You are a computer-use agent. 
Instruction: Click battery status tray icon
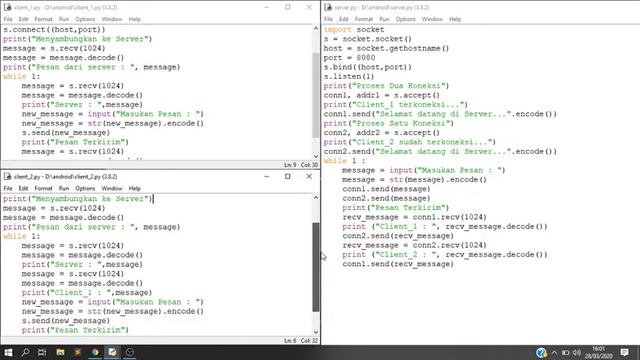[565, 353]
